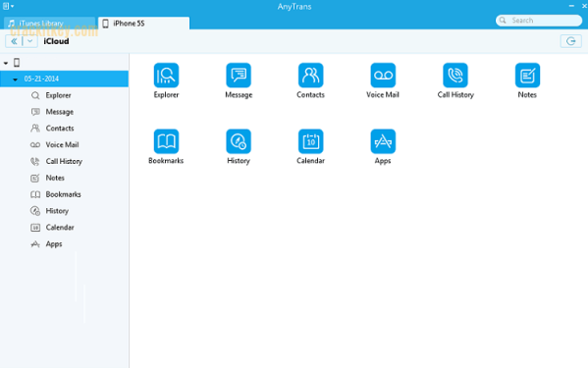Minimize the AnyTrans window

571,6
